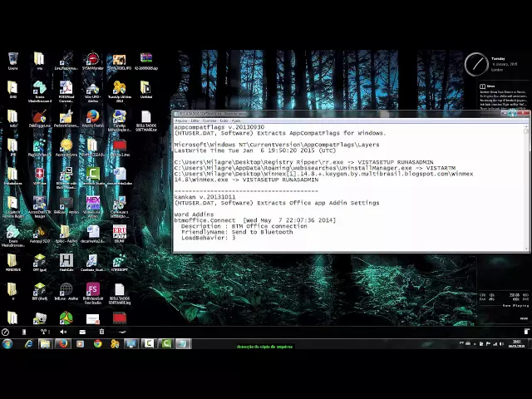Click the Notepad vertical scrollbar
Viewport: 532px width, 399px height.
(526, 188)
